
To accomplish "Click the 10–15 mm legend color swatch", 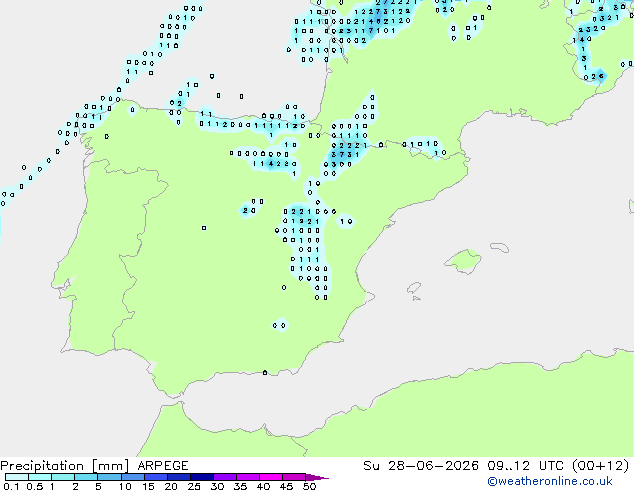I will tap(132, 477).
